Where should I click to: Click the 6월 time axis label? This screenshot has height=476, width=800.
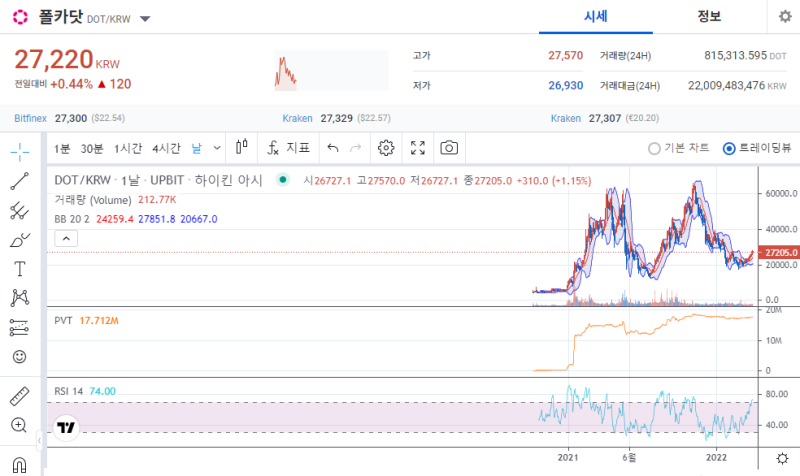(x=629, y=458)
